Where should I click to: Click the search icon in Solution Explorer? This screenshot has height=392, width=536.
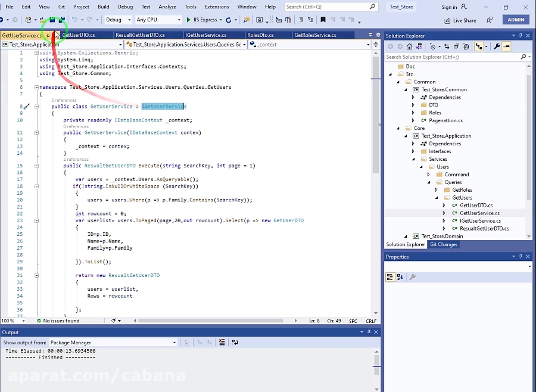(x=523, y=57)
